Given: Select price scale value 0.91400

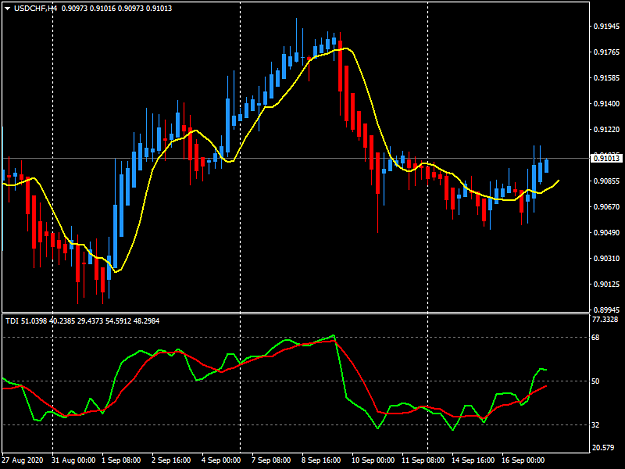Looking at the screenshot, I should pos(607,104).
